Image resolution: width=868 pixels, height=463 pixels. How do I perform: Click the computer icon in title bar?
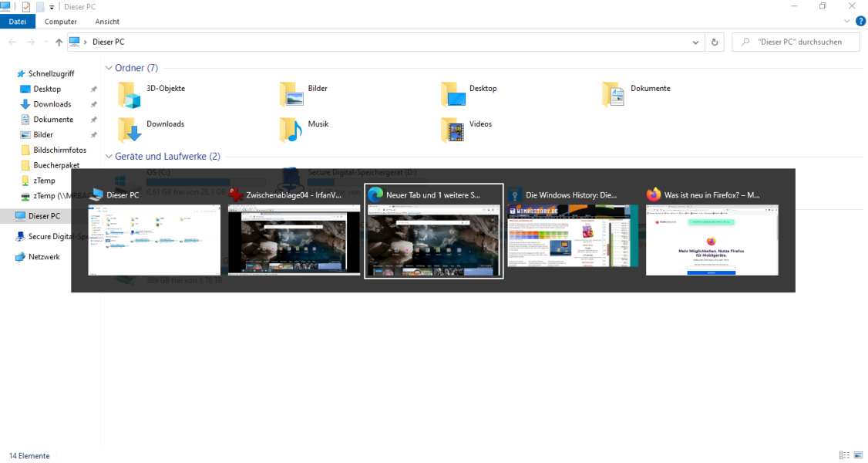(5, 7)
